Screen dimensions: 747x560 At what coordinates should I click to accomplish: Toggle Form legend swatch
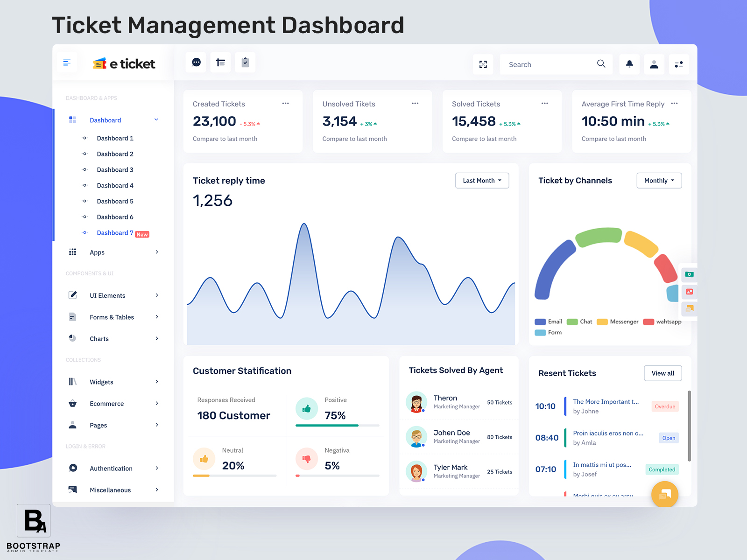tap(540, 333)
